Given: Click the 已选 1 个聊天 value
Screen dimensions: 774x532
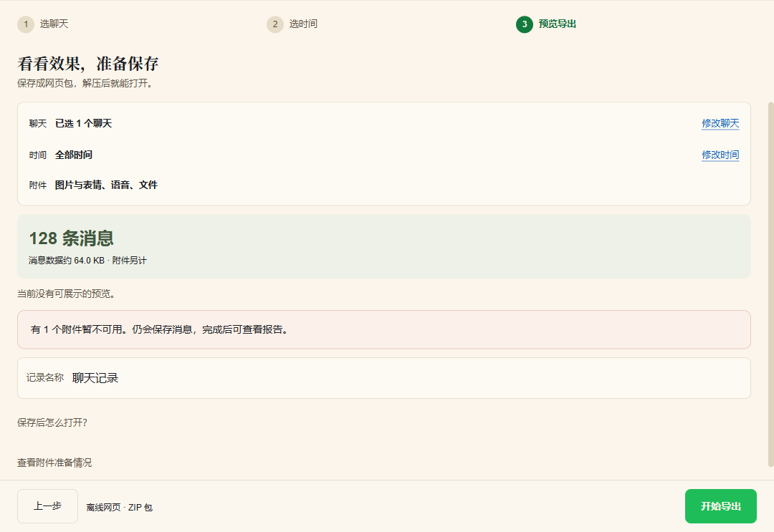Looking at the screenshot, I should [x=83, y=123].
